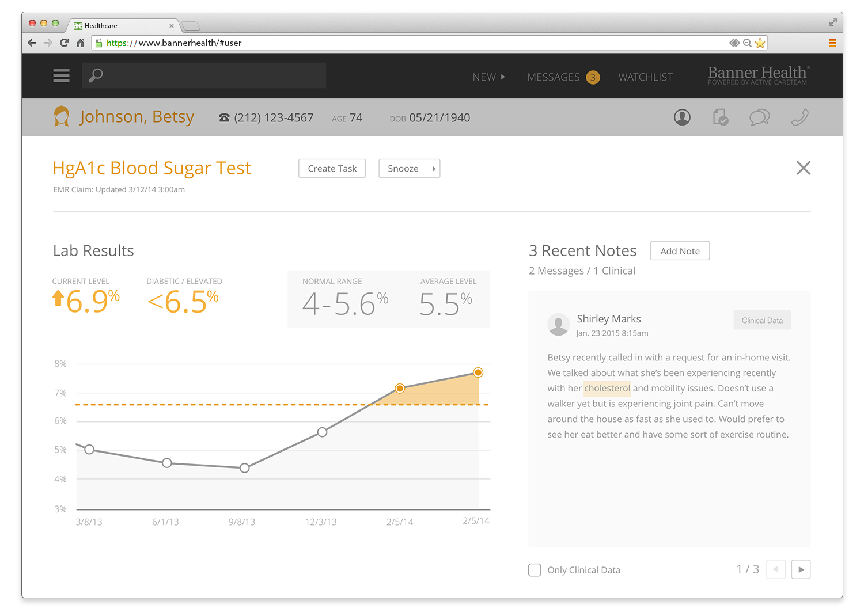Select the 9/8/13 data point on the chart
Viewport: 864px width, 616px height.
pos(245,468)
